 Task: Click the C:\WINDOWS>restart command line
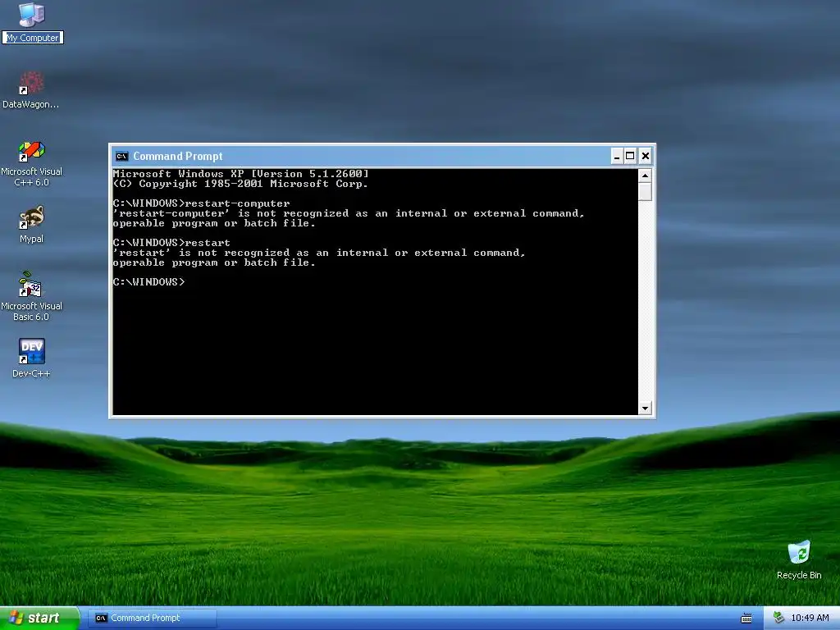[171, 243]
